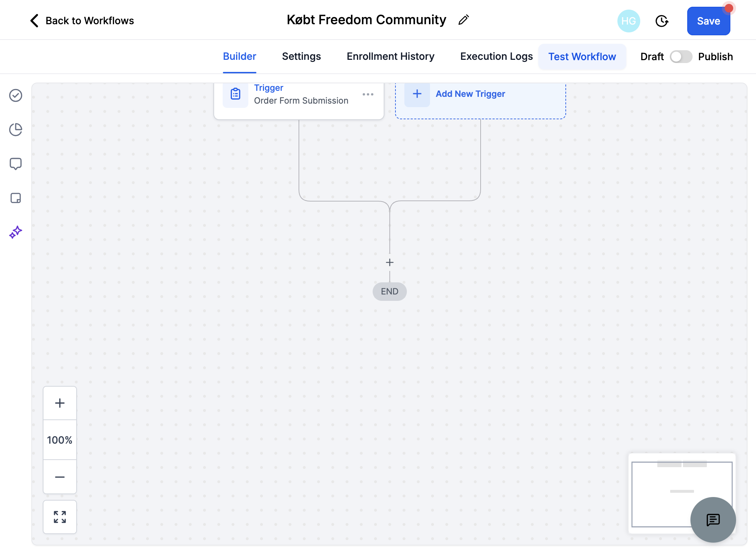Click the canvas minimap
Viewport: 756px width, 554px height.
pyautogui.click(x=682, y=493)
